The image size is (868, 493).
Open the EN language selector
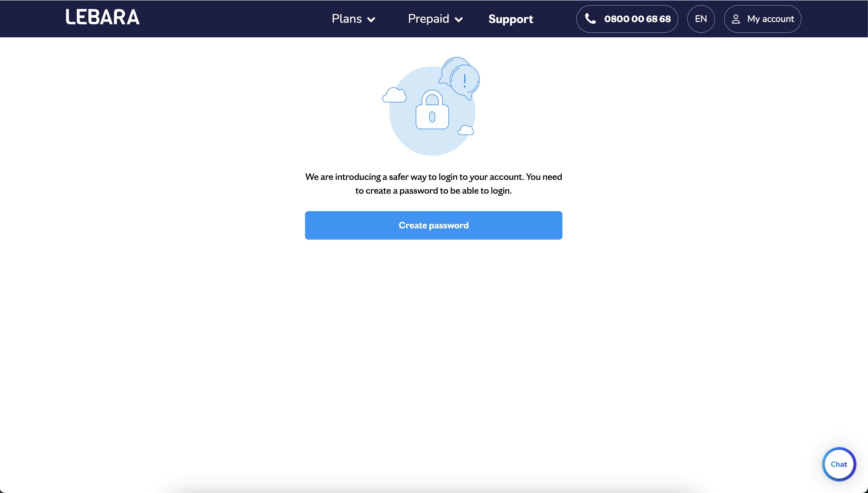click(701, 19)
